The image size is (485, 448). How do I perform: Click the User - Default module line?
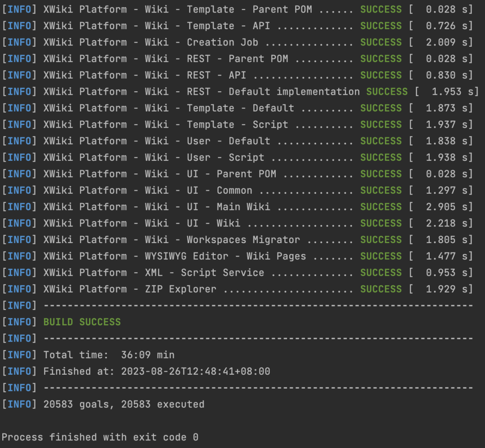point(198,141)
